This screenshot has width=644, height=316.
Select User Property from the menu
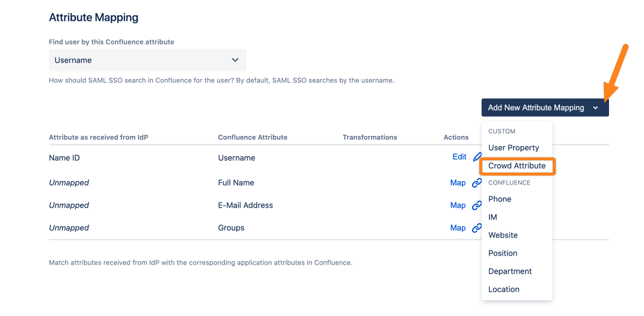click(x=514, y=148)
